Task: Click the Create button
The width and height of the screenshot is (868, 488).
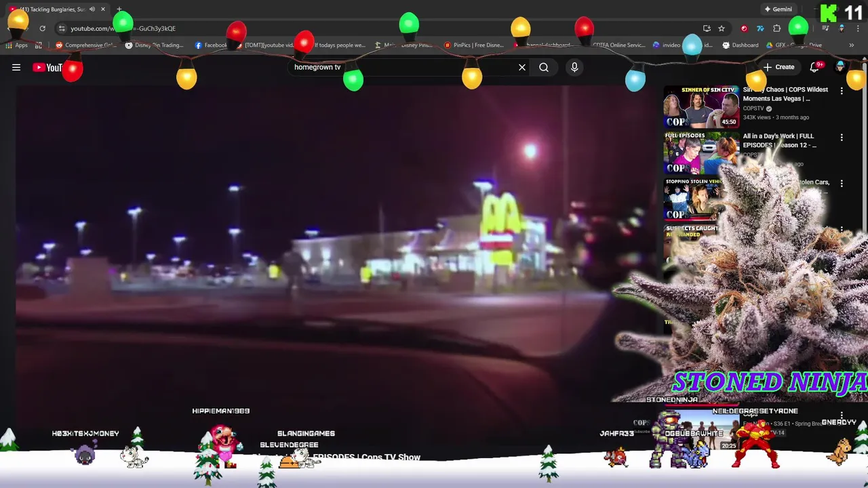Action: tap(778, 67)
